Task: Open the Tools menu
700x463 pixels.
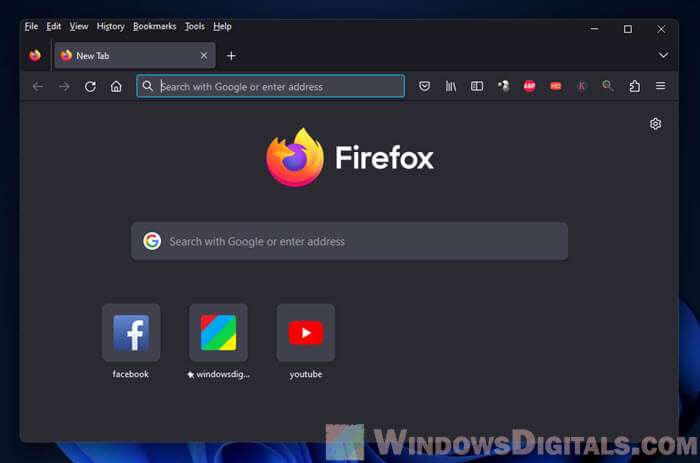Action: pos(195,26)
